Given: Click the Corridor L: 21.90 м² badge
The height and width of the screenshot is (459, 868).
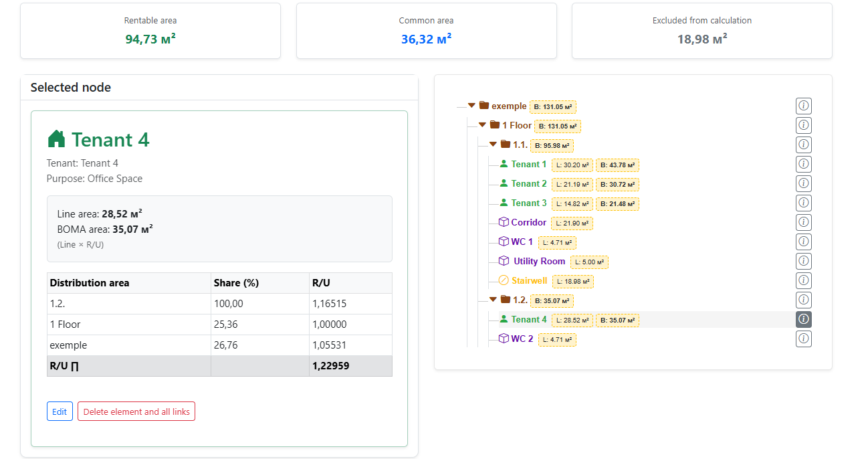Looking at the screenshot, I should [572, 223].
